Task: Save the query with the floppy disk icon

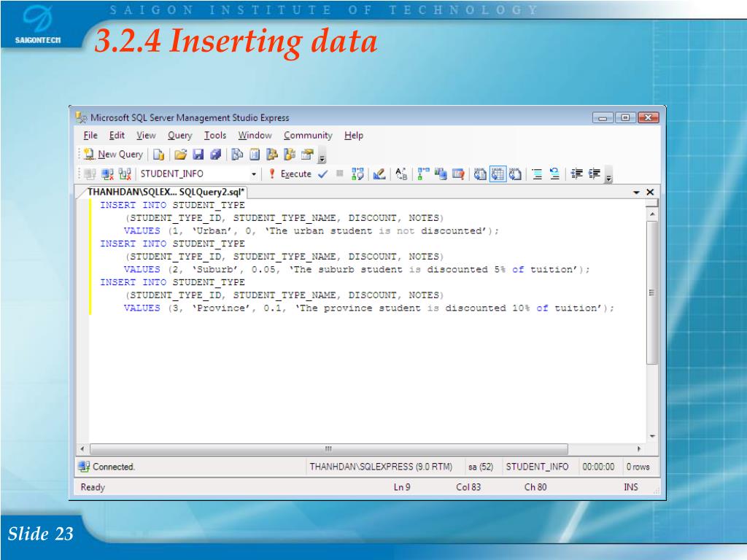Action: coord(198,155)
